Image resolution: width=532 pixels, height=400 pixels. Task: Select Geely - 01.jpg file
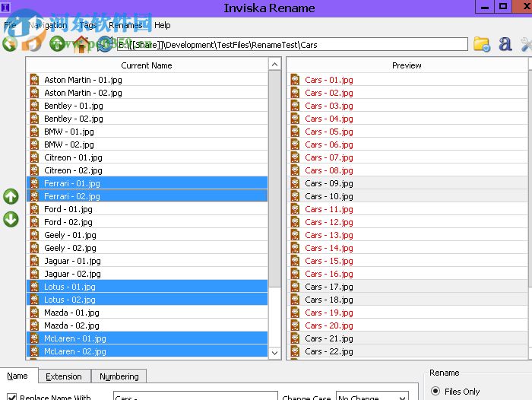pos(147,235)
